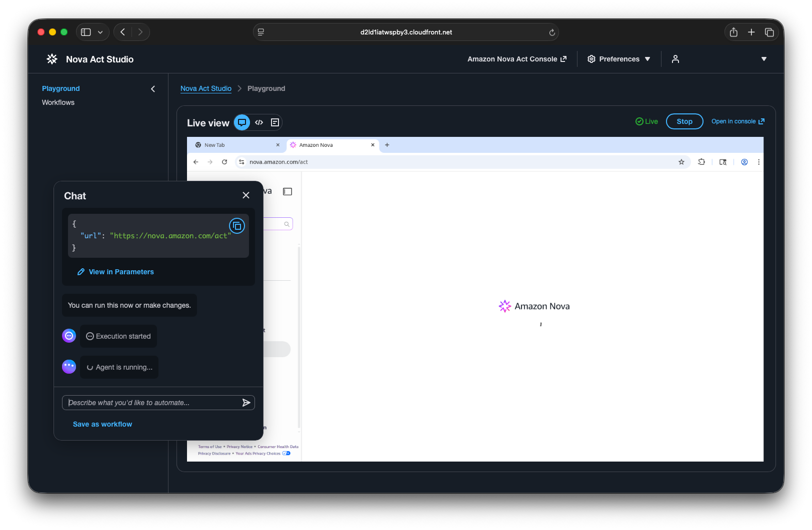This screenshot has width=812, height=530.
Task: Open Amazon Nova Act Console link
Action: (517, 59)
